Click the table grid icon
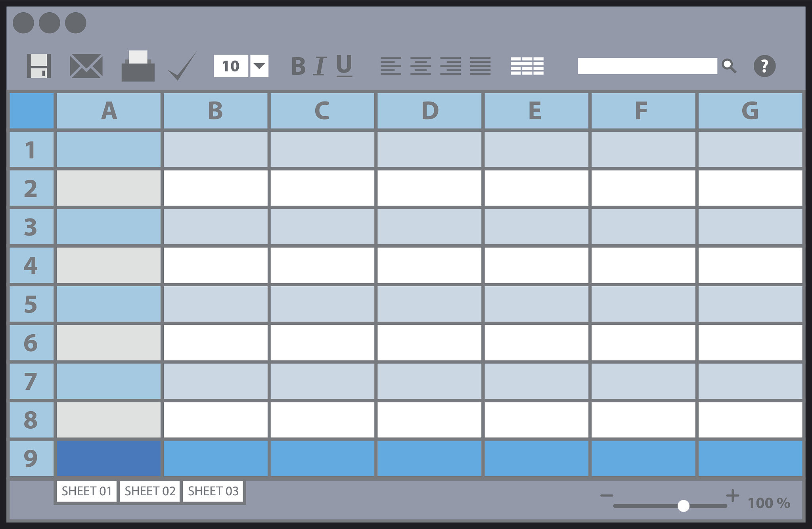Screen dimensions: 812x529 pos(527,66)
